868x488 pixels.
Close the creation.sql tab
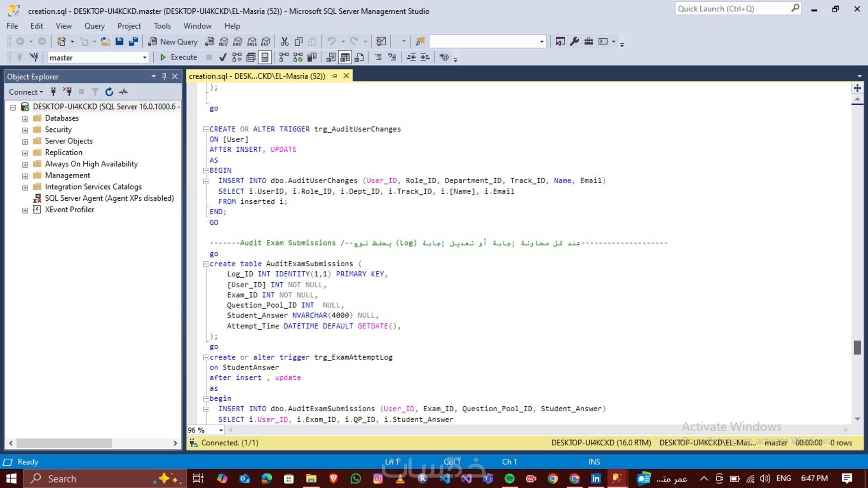pyautogui.click(x=346, y=76)
